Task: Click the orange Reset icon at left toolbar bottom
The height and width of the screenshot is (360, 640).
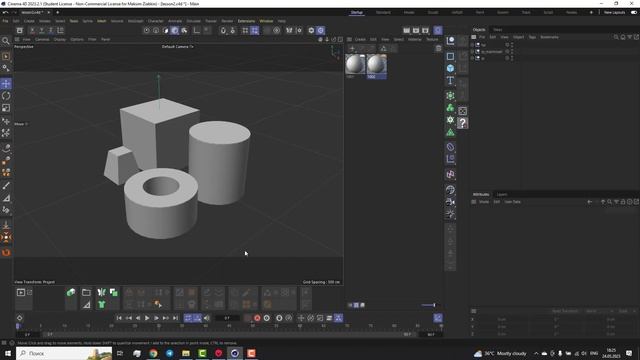Action: (x=6, y=253)
